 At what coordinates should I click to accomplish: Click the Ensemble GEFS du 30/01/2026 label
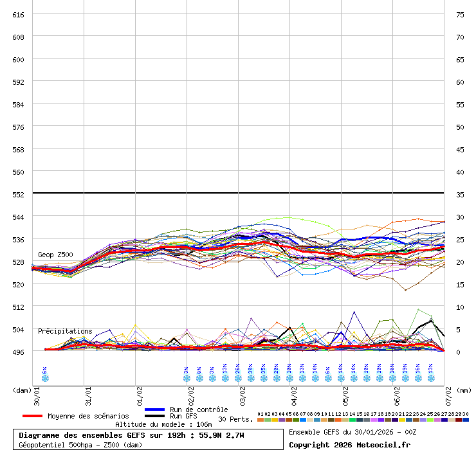(x=352, y=432)
